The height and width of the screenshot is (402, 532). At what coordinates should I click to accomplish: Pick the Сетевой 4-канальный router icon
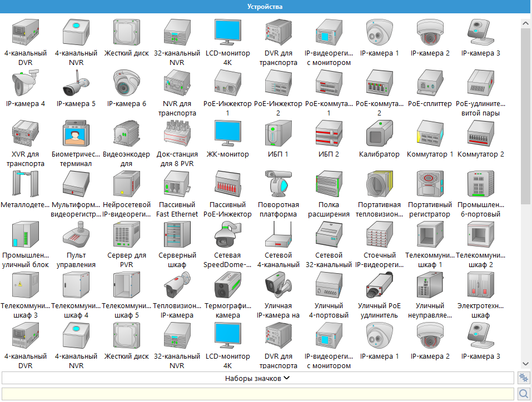pos(278,234)
